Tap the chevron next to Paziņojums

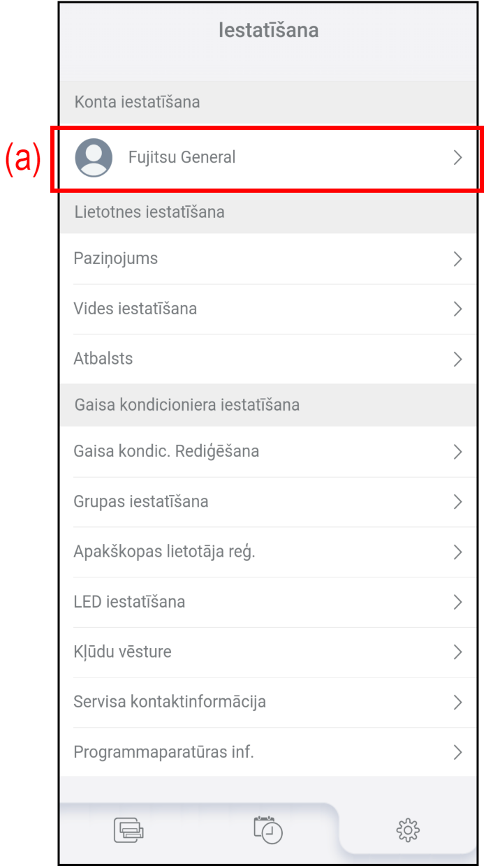click(458, 259)
